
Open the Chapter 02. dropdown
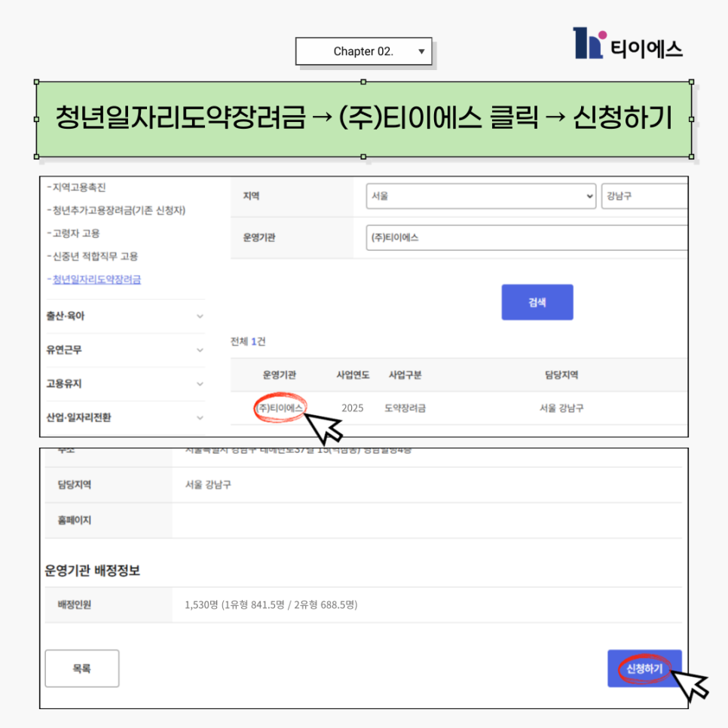[363, 51]
